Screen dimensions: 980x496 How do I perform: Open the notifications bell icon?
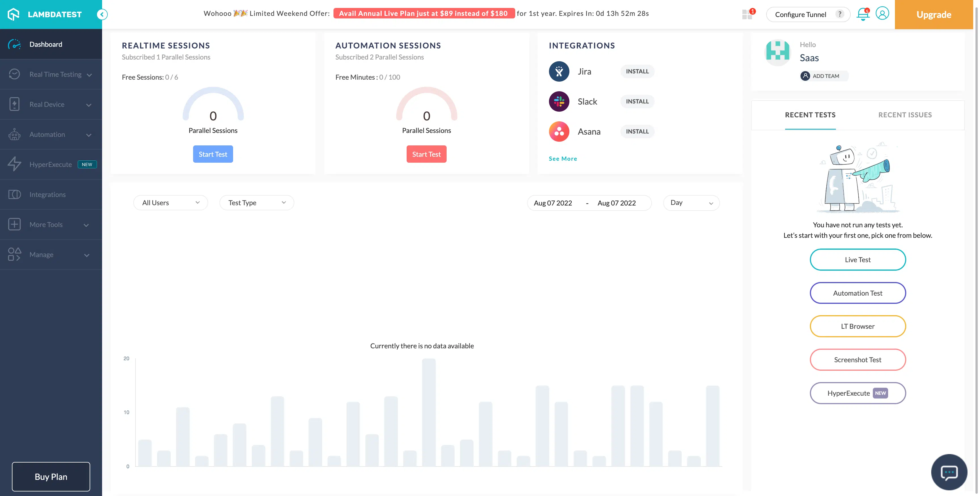point(863,14)
